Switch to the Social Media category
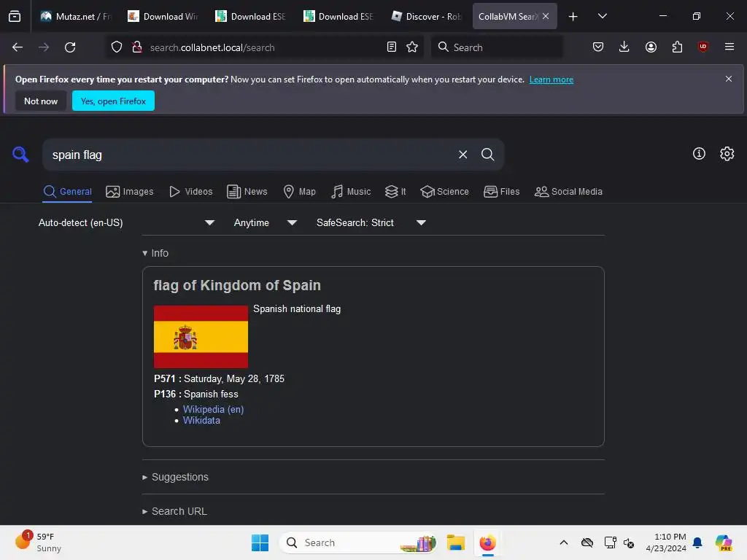This screenshot has width=747, height=560. coord(568,192)
